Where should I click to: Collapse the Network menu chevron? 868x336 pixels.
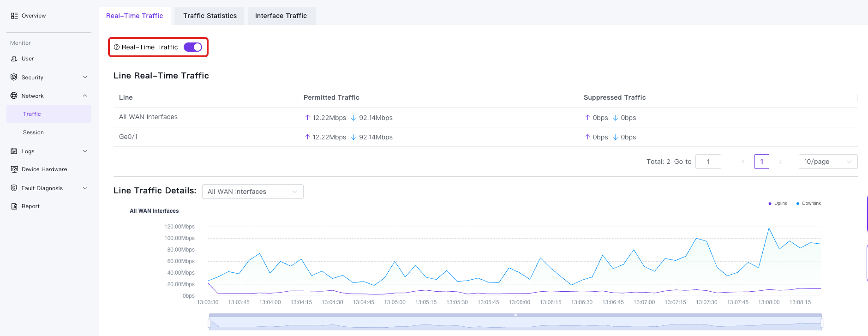[x=85, y=96]
